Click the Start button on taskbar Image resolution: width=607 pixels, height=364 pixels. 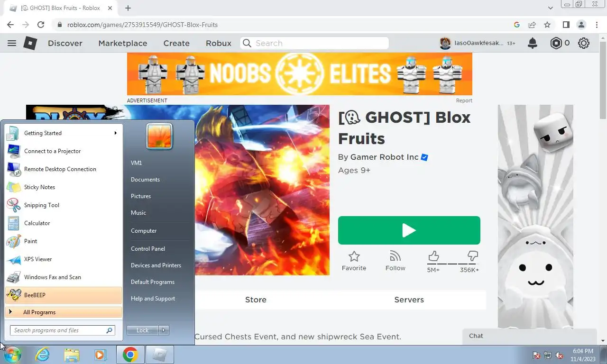tap(12, 355)
